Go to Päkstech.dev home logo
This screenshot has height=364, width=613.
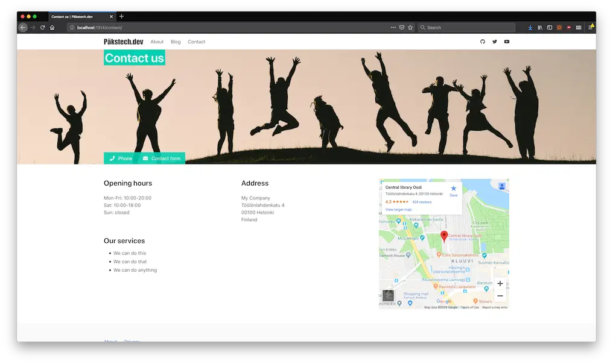point(124,42)
